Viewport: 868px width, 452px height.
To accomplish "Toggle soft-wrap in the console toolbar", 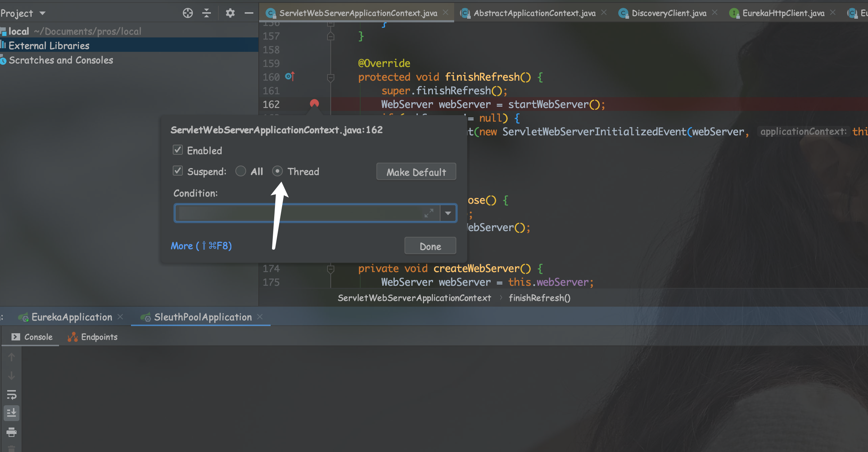I will pos(12,395).
